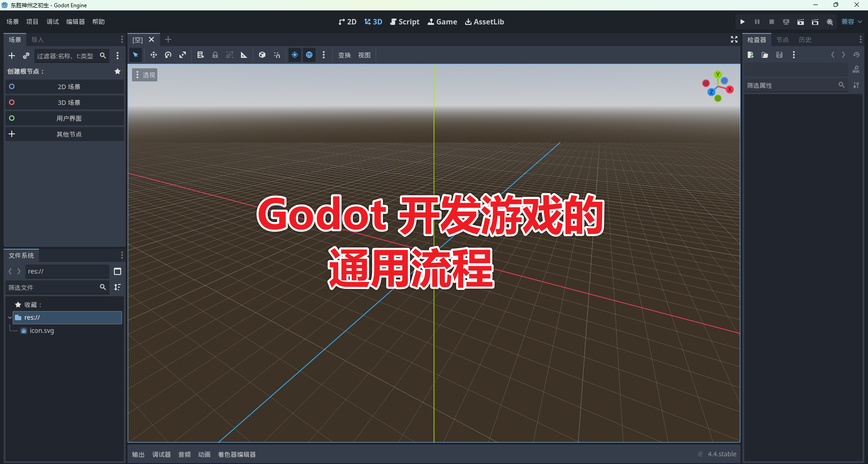Close the [空] scene tab
Viewport: 868px width, 464px height.
pos(151,40)
